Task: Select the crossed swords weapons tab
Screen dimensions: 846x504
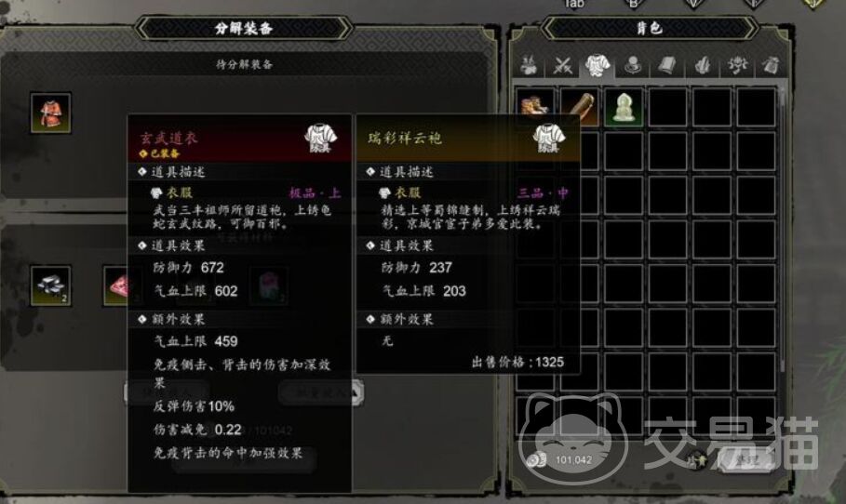Action: pyautogui.click(x=562, y=66)
